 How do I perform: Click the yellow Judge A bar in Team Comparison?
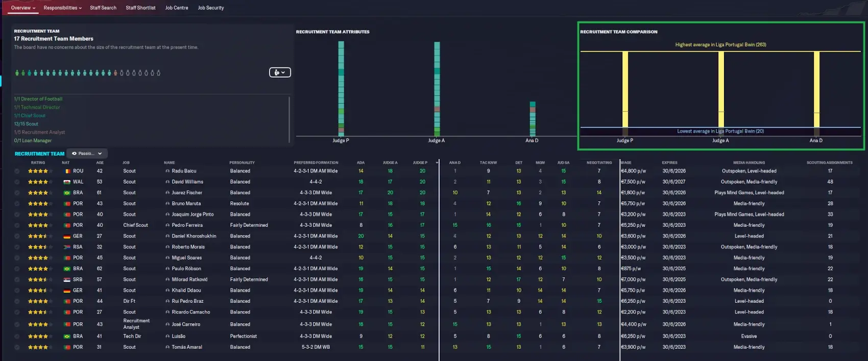(721, 89)
